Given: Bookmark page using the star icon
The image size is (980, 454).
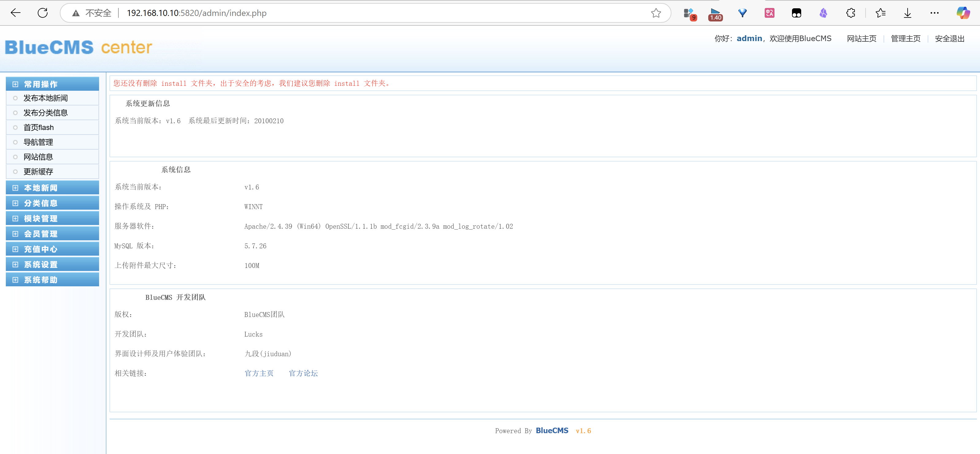Looking at the screenshot, I should tap(656, 13).
